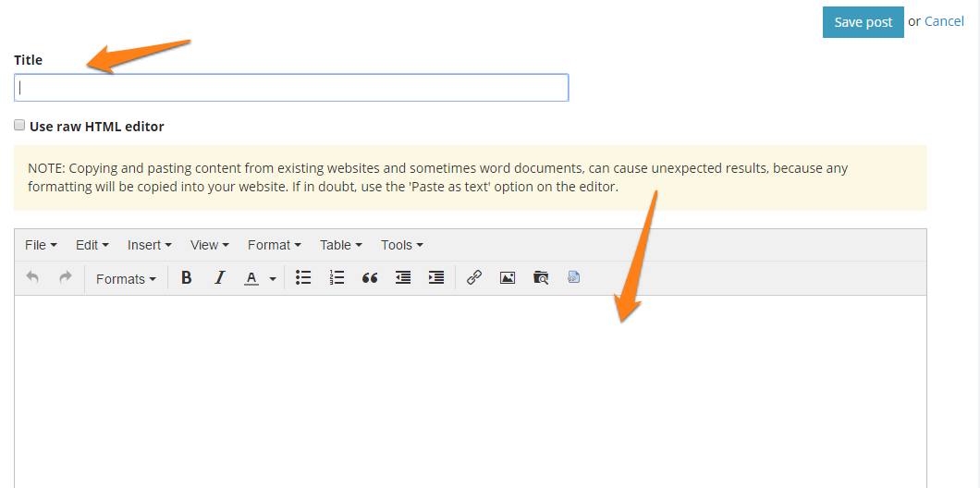Image resolution: width=980 pixels, height=488 pixels.
Task: Click the Cancel link
Action: (x=944, y=21)
